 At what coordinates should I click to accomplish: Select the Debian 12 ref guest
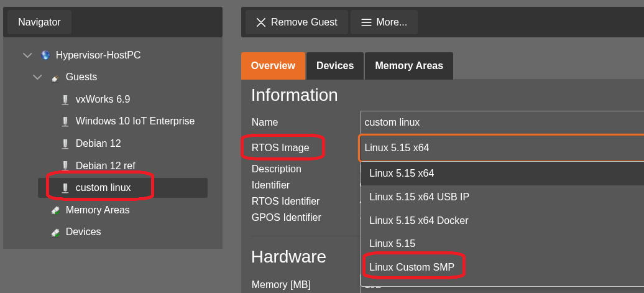(x=106, y=165)
